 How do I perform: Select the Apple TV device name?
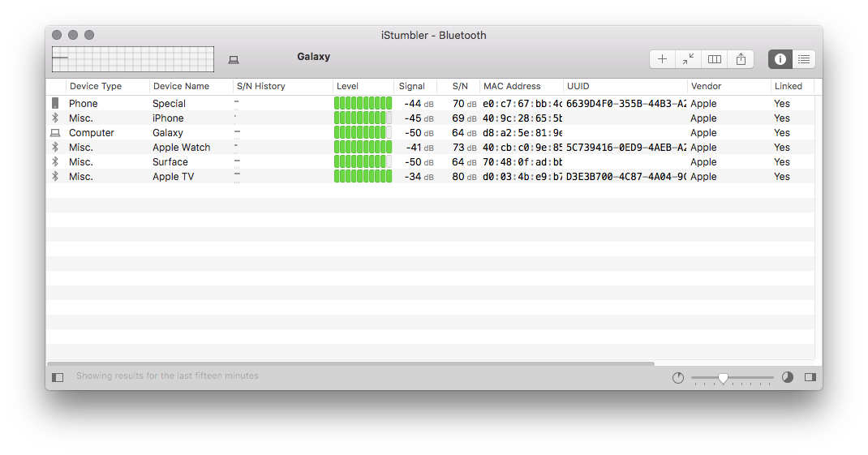[173, 177]
